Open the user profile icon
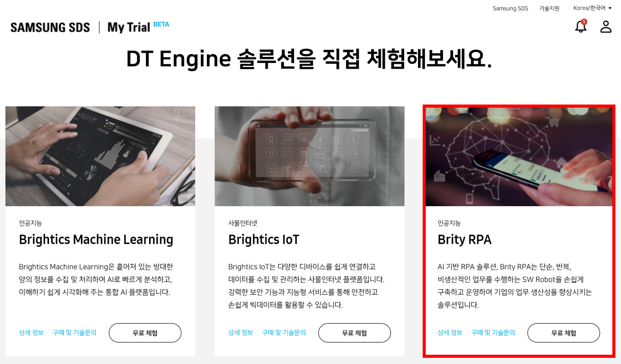The image size is (621, 364). tap(606, 27)
